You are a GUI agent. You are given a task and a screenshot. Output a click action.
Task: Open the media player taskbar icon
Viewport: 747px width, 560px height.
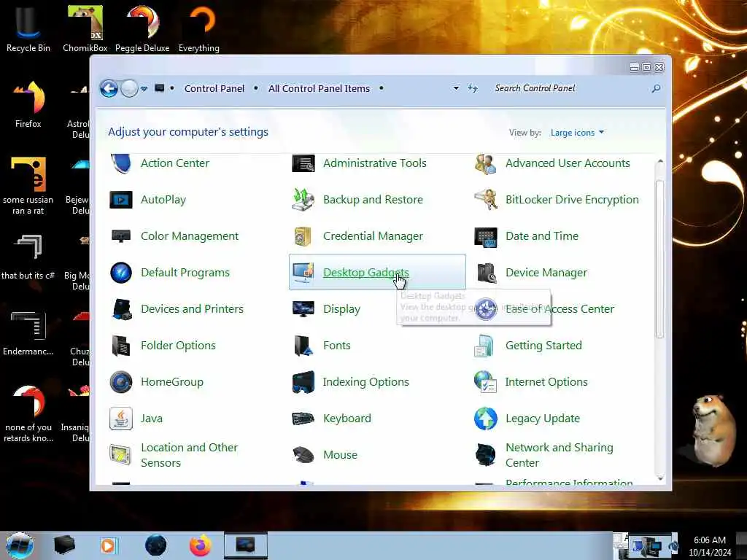pos(108,545)
